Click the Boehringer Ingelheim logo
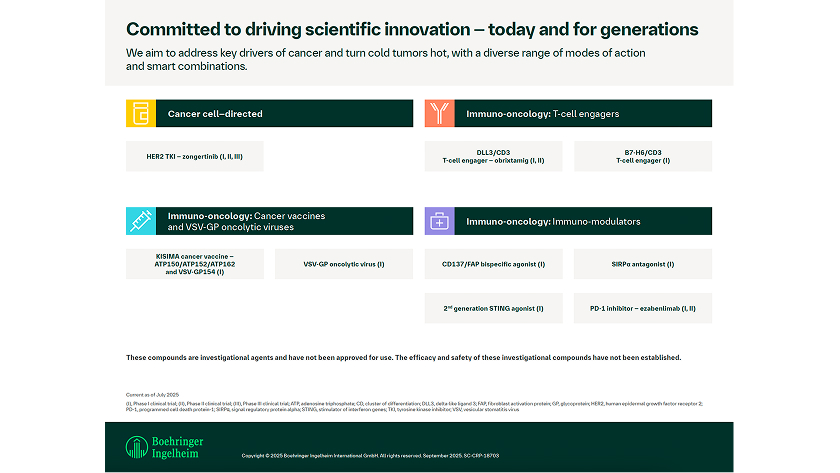The width and height of the screenshot is (840, 473). click(163, 448)
